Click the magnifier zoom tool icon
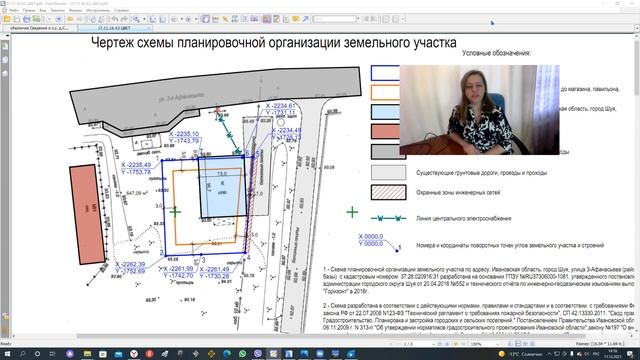Image resolution: width=640 pixels, height=360 pixels. coord(136,19)
